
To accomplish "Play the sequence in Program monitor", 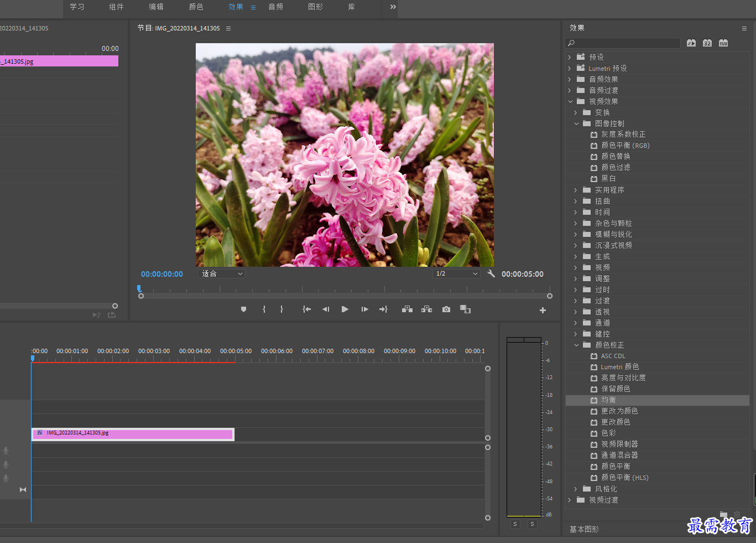I will (345, 309).
